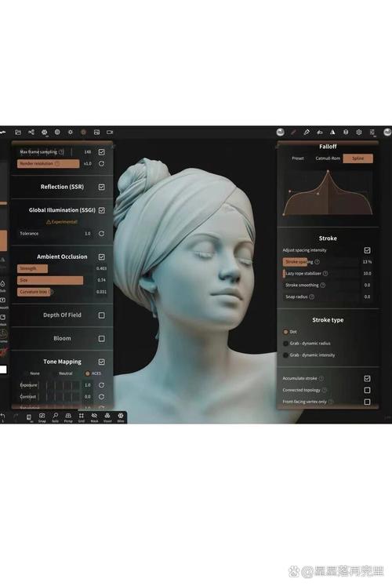The height and width of the screenshot is (586, 392).
Task: Open the Material sphere icon
Action: point(57,132)
